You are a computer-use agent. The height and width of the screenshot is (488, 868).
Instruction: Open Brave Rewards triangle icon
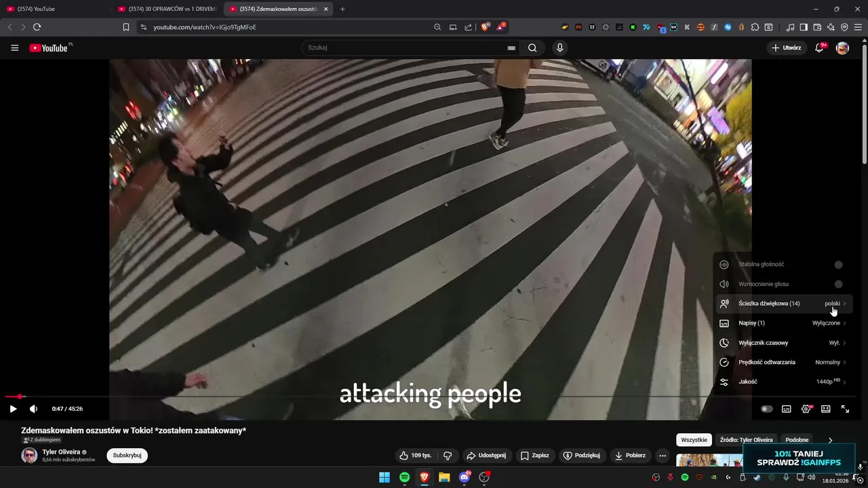(x=501, y=27)
